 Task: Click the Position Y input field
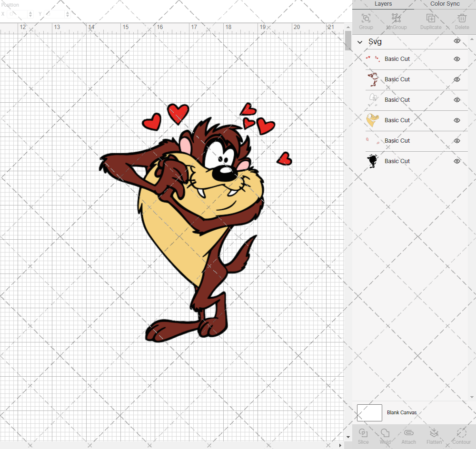point(55,14)
